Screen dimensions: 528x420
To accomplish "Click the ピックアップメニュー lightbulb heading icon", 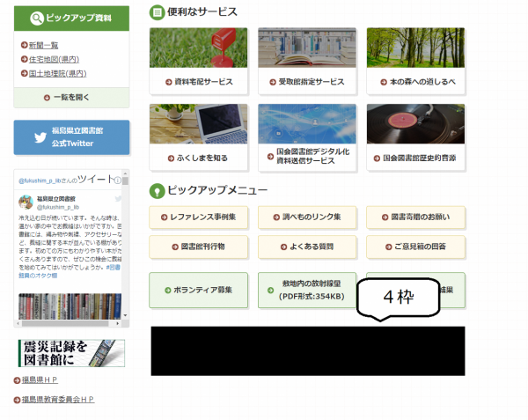I will 157,190.
